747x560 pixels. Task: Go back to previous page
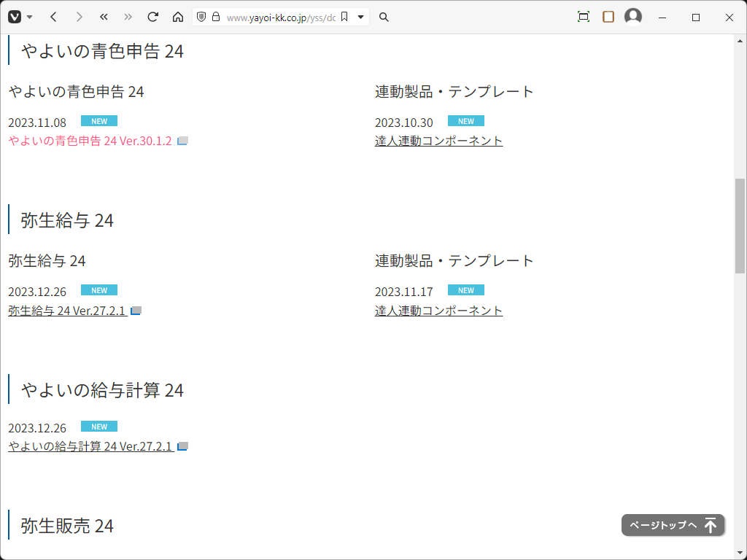click(x=53, y=17)
